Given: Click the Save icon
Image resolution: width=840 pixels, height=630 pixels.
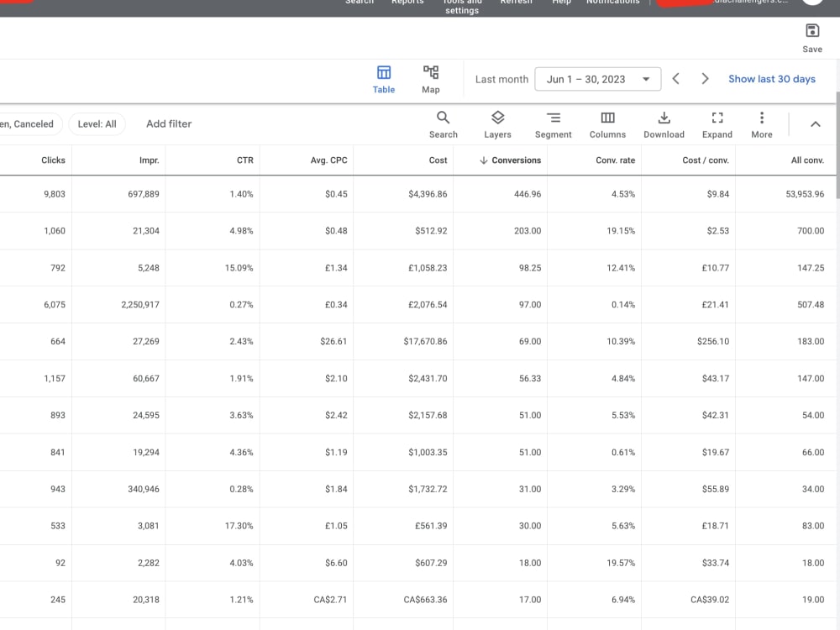Looking at the screenshot, I should (x=812, y=31).
